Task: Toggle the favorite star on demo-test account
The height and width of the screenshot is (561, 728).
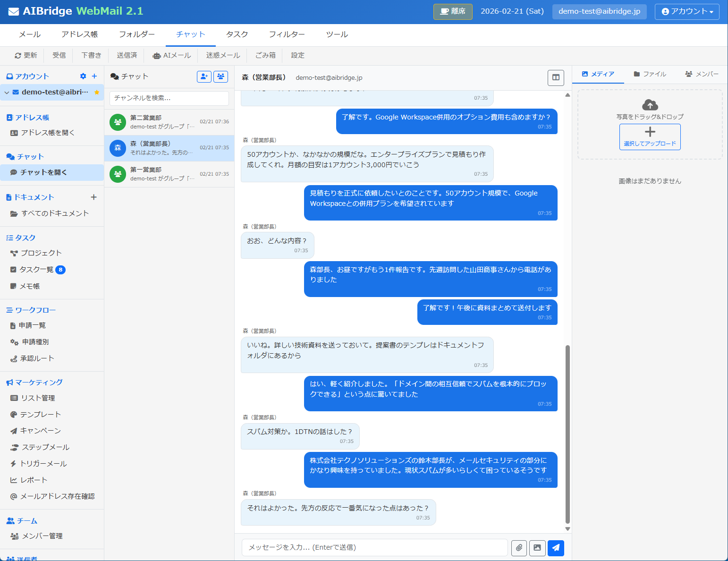Action: (x=98, y=92)
